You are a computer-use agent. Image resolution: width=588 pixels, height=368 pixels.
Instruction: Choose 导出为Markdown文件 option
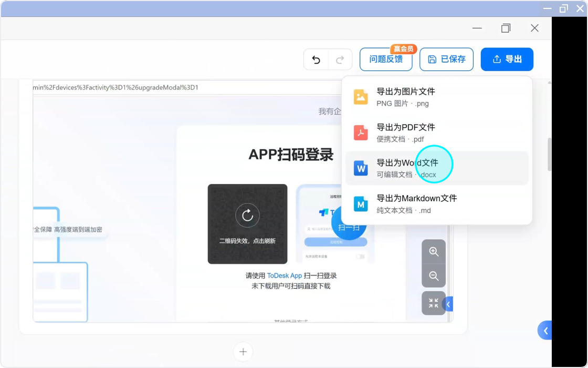(437, 204)
